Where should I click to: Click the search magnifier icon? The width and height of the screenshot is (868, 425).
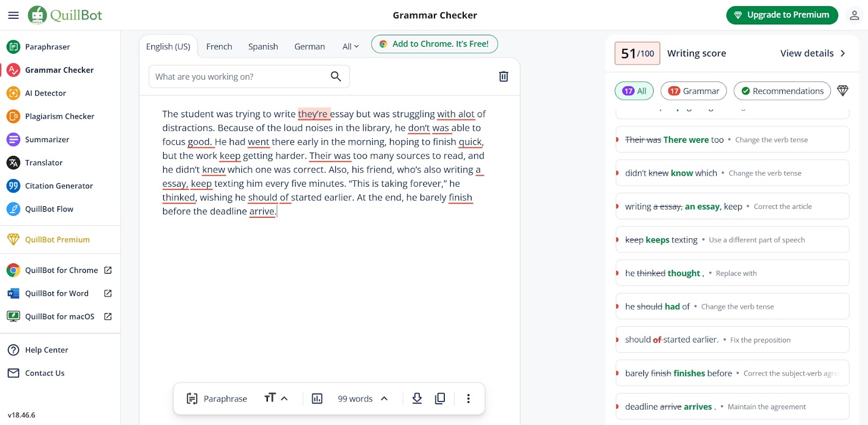336,77
